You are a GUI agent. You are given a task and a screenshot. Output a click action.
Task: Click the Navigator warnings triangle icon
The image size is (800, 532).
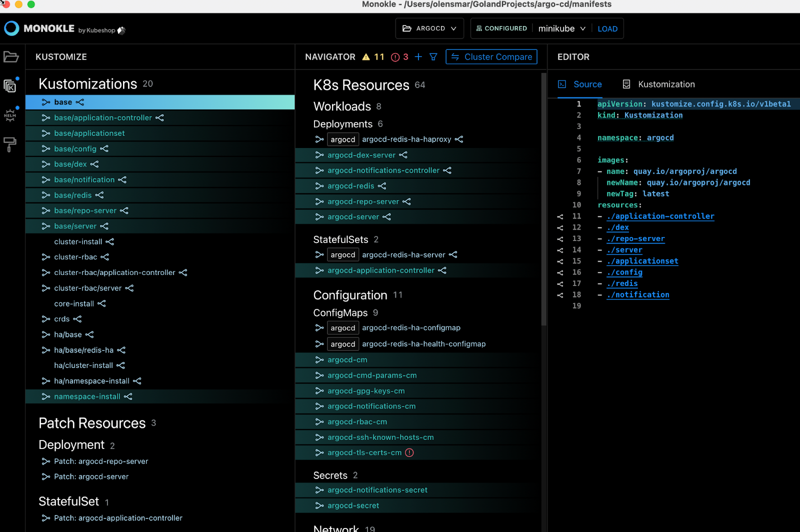coord(366,57)
